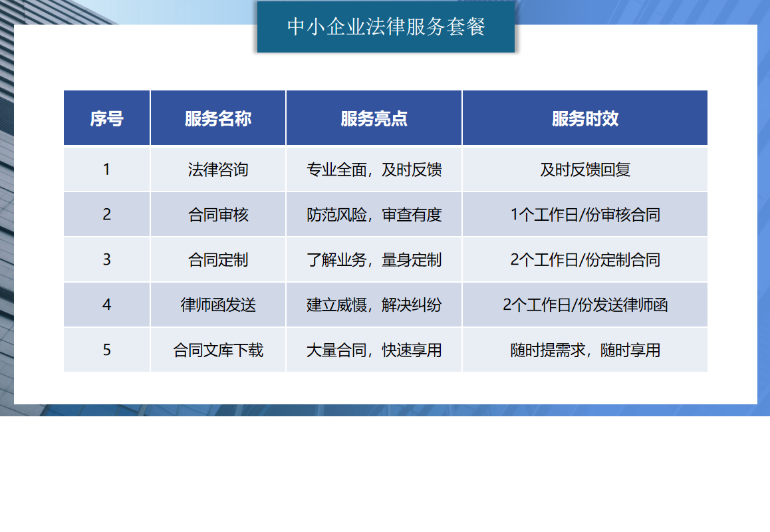Click the 2个工作日/份发送律师函 cell
Image resolution: width=770 pixels, height=532 pixels.
585,305
